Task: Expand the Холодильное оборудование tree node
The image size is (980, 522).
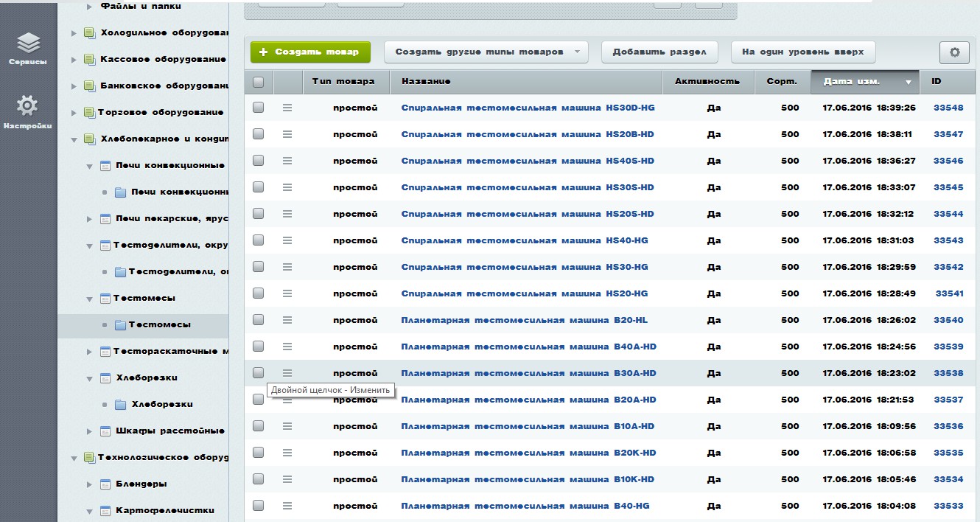Action: click(x=74, y=32)
